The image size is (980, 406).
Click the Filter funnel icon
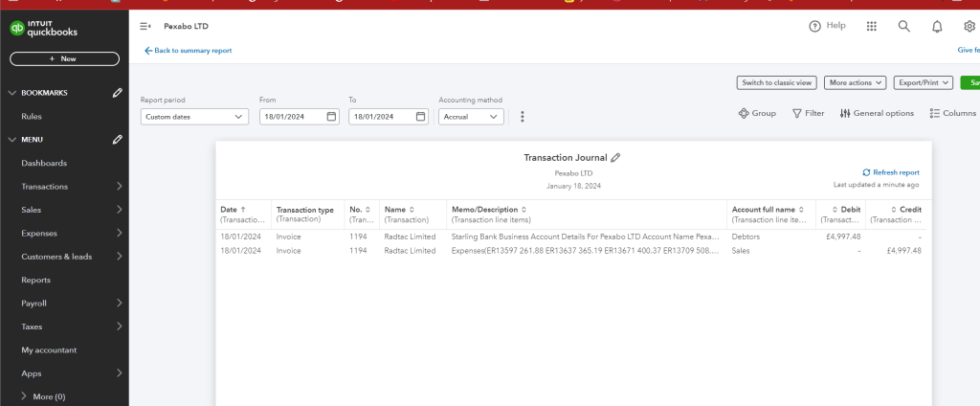click(x=797, y=113)
